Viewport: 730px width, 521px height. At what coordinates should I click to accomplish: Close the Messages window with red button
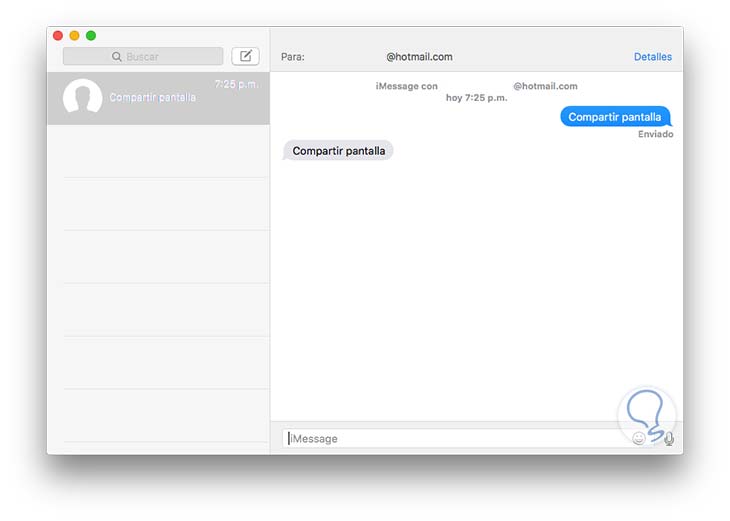[x=58, y=35]
